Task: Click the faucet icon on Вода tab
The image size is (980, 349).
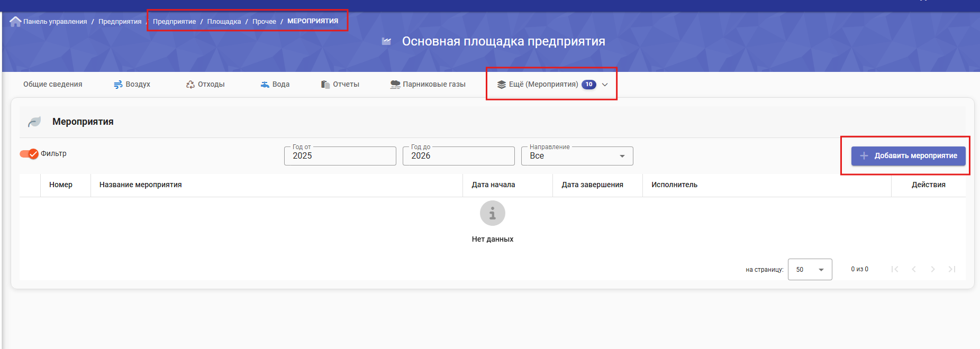Action: 265,85
